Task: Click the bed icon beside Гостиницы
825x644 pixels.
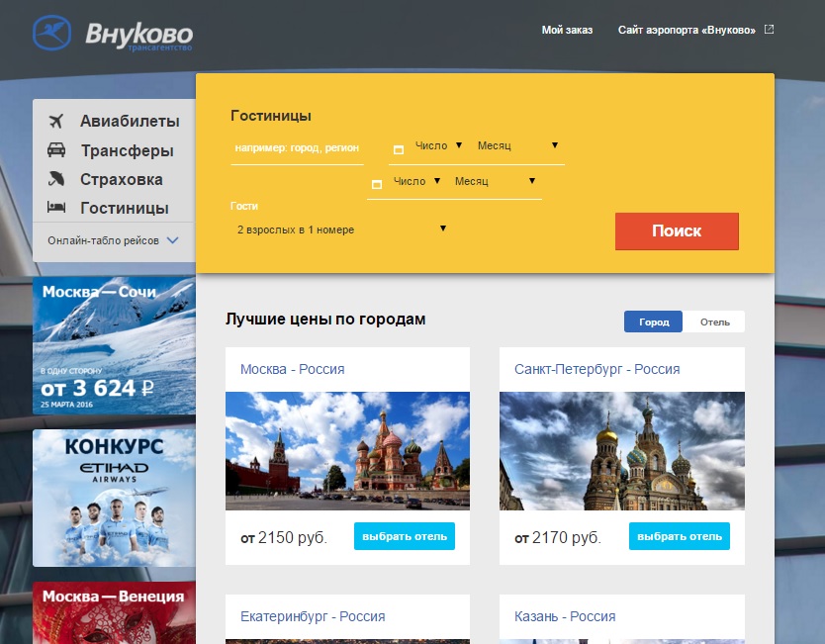Action: coord(56,208)
